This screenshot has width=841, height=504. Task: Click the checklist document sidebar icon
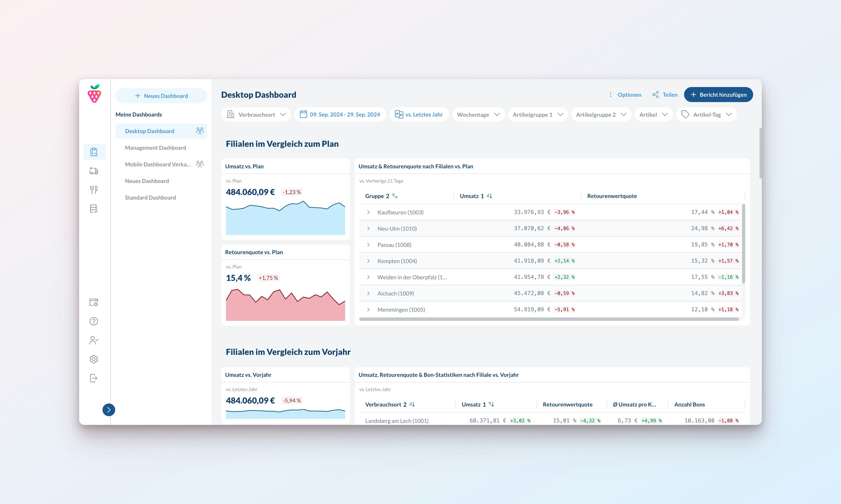point(94,208)
